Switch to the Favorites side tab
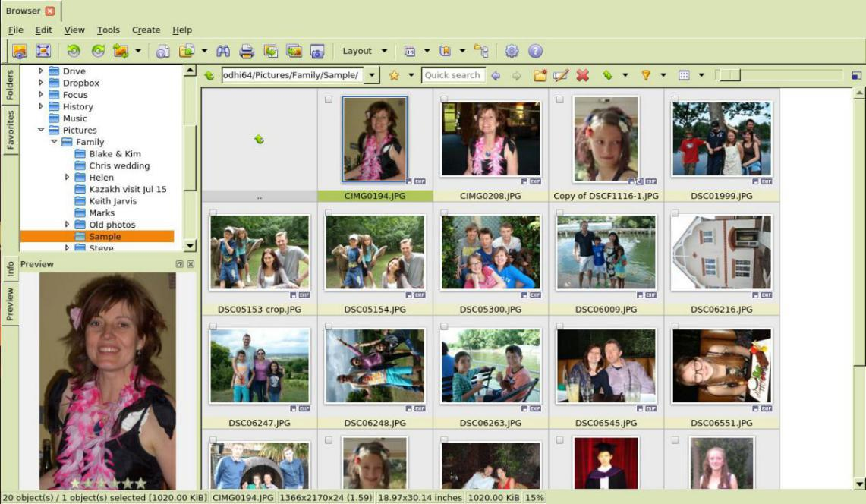 pos(10,130)
